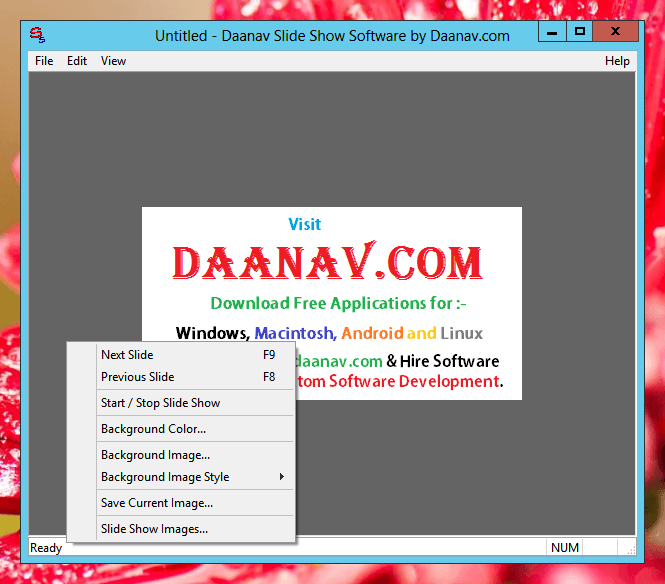Minimize the Daanav Slide Show window

[552, 32]
